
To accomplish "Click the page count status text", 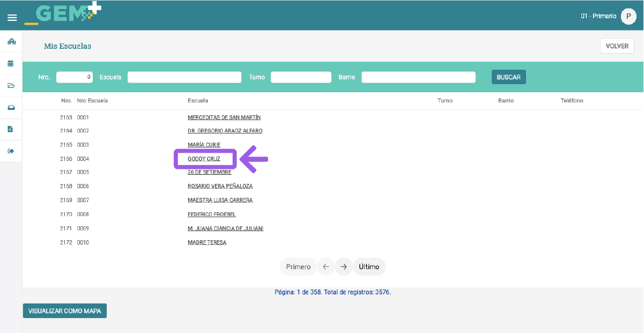I will pyautogui.click(x=333, y=292).
